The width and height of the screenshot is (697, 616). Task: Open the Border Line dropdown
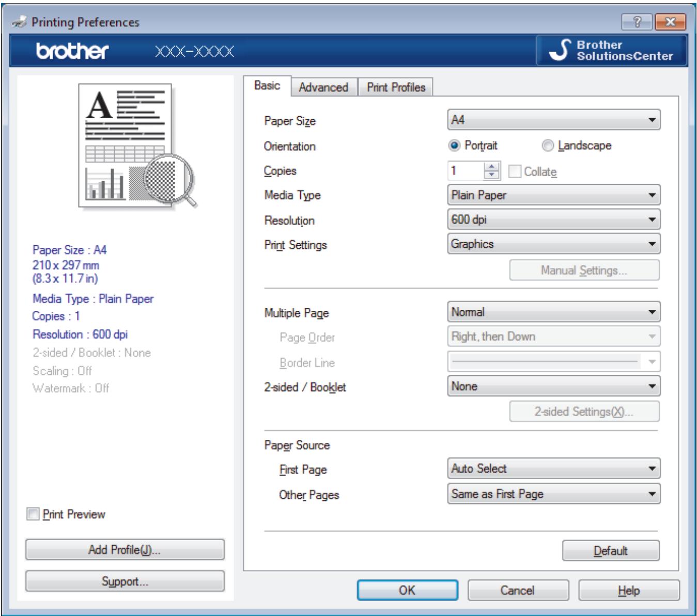pyautogui.click(x=554, y=361)
